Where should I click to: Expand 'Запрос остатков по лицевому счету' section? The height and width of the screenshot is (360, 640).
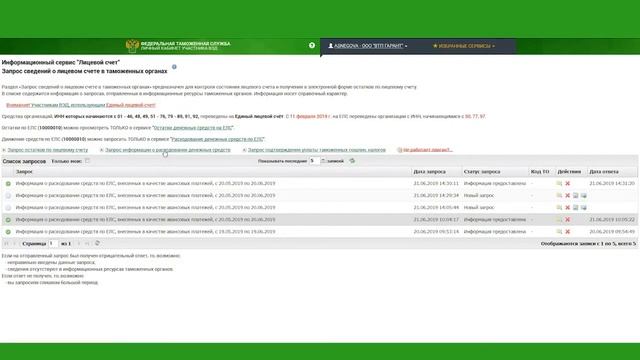(x=48, y=150)
